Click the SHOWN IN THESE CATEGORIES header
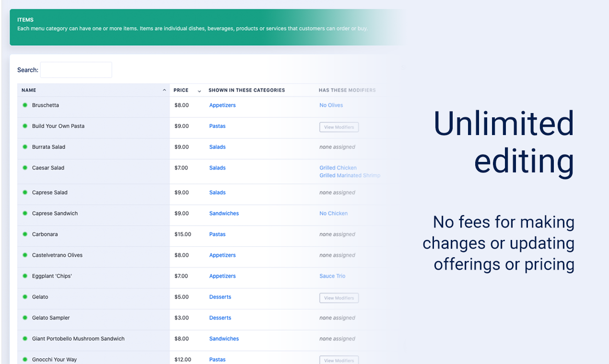609x364 pixels. tap(246, 90)
